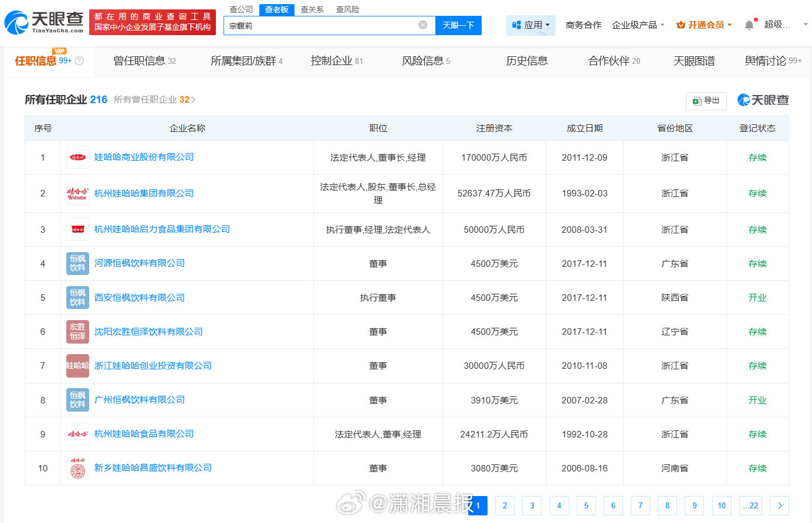Viewport: 812px width, 523px height.
Task: Open 沈阳宏胜恒泽饮料有限公司 link
Action: (148, 331)
